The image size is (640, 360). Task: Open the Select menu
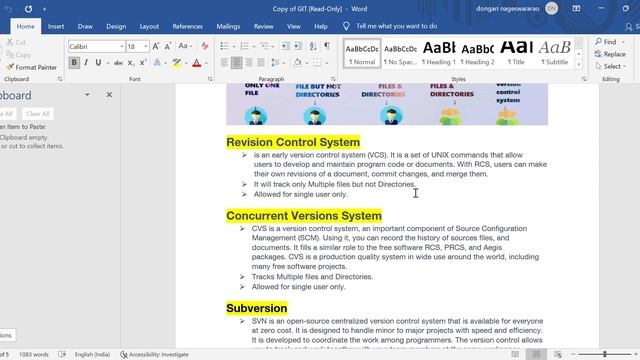click(x=611, y=66)
